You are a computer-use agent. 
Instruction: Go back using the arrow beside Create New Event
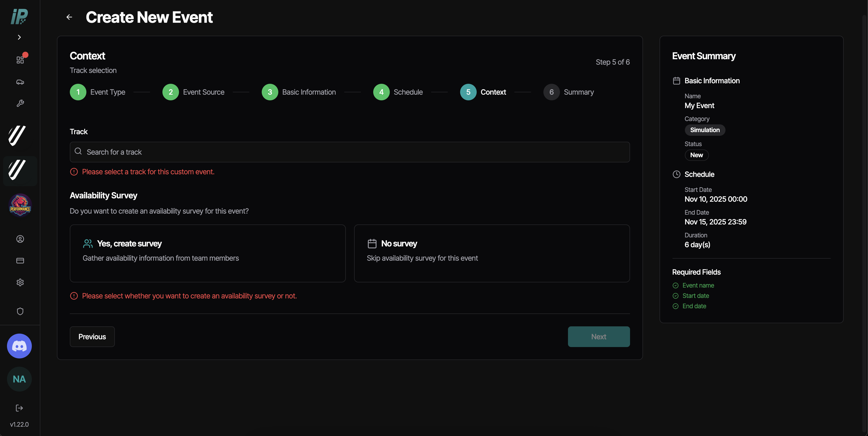pos(69,17)
